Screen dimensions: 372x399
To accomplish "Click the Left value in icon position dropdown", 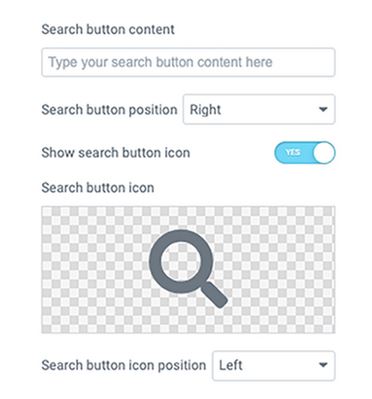I will click(231, 365).
